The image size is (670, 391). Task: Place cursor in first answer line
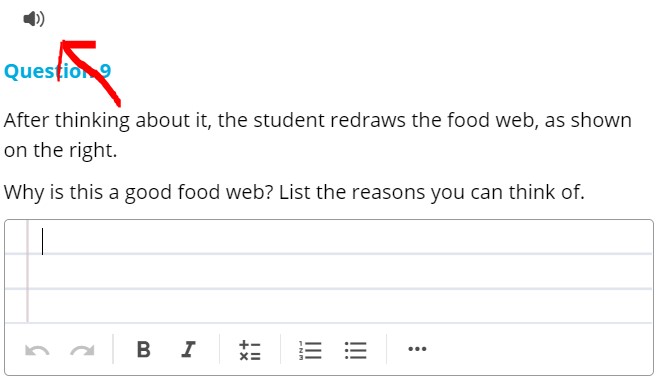pos(340,238)
